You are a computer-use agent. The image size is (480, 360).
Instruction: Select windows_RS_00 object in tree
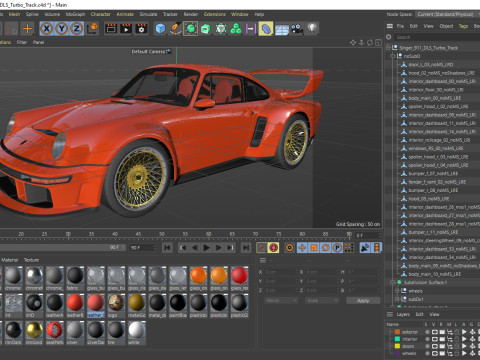coord(436,148)
